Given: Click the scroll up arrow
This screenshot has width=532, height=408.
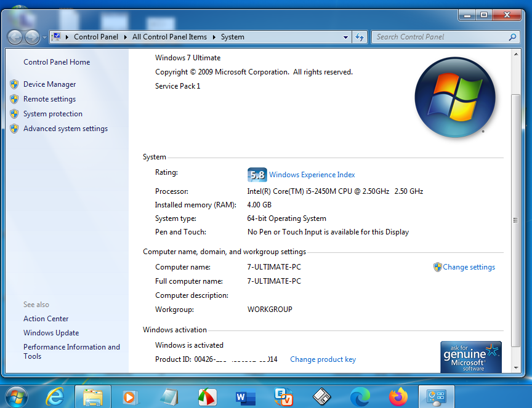Looking at the screenshot, I should pyautogui.click(x=516, y=54).
